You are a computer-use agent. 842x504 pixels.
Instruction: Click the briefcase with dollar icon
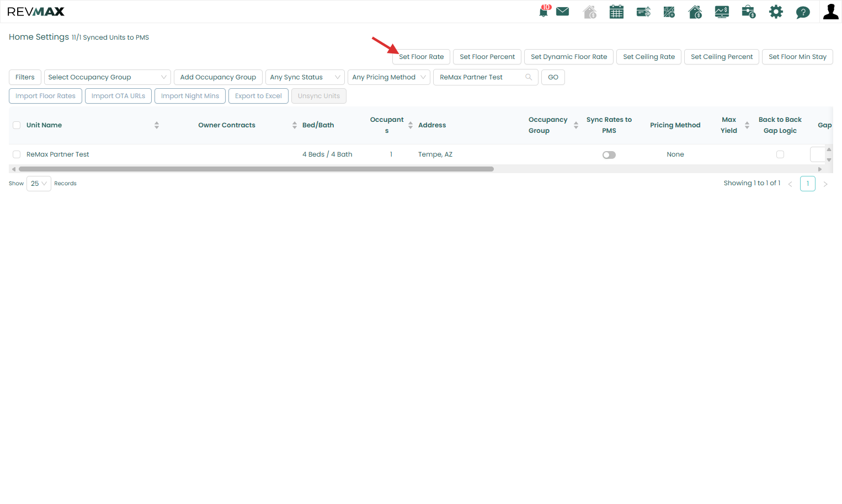click(x=749, y=12)
